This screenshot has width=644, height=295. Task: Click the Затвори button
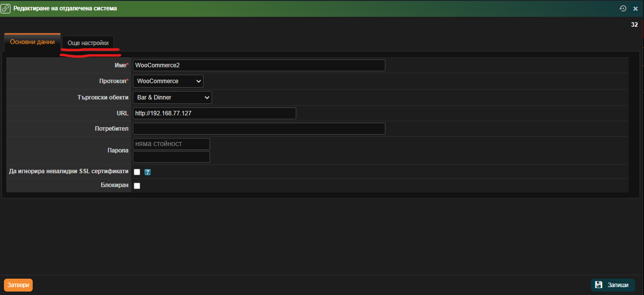(18, 285)
